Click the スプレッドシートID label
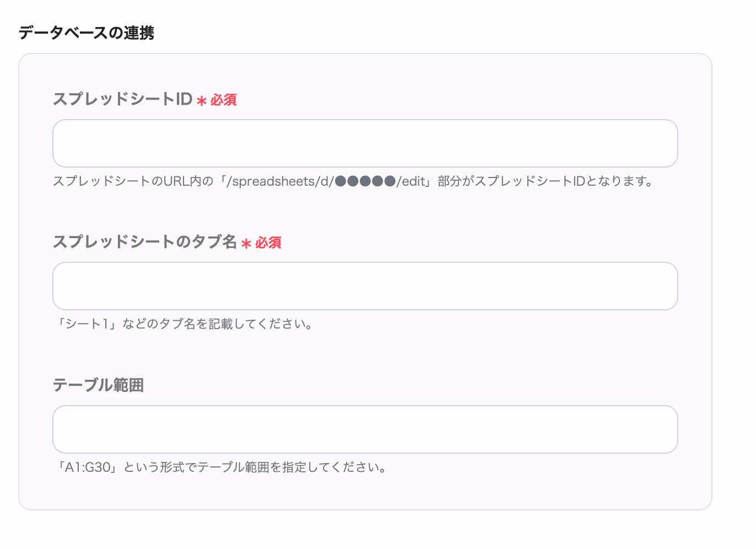Viewport: 756px width, 549px height. pos(122,99)
